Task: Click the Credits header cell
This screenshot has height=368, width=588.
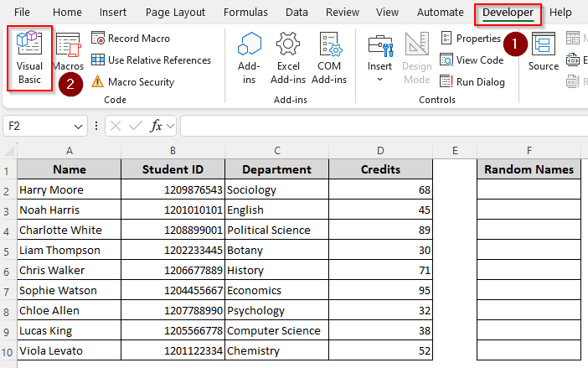Action: (380, 169)
